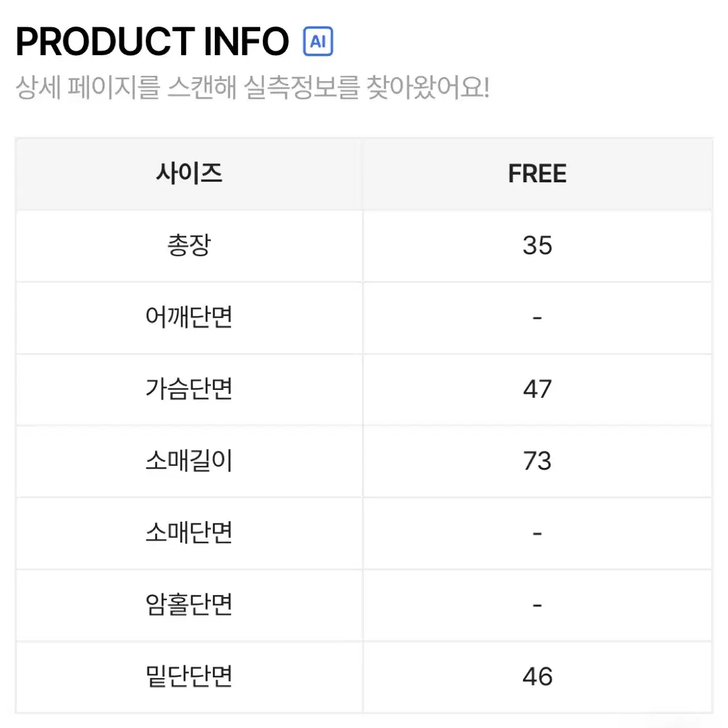Image resolution: width=728 pixels, height=728 pixels.
Task: Click the dash value for 암홀단면
Action: pyautogui.click(x=537, y=605)
